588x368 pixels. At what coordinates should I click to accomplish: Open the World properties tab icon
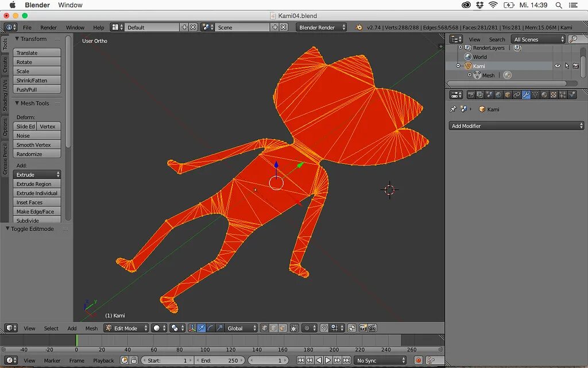[x=498, y=95]
